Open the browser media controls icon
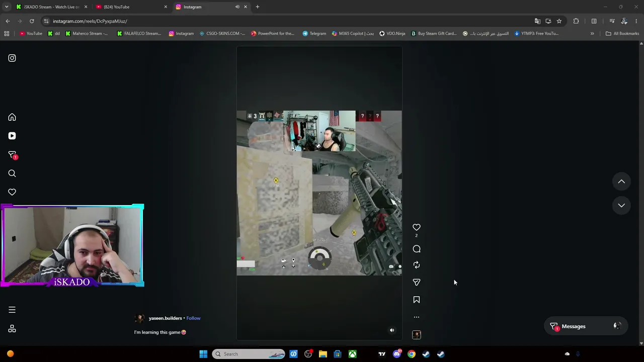The image size is (644, 362). click(612, 21)
